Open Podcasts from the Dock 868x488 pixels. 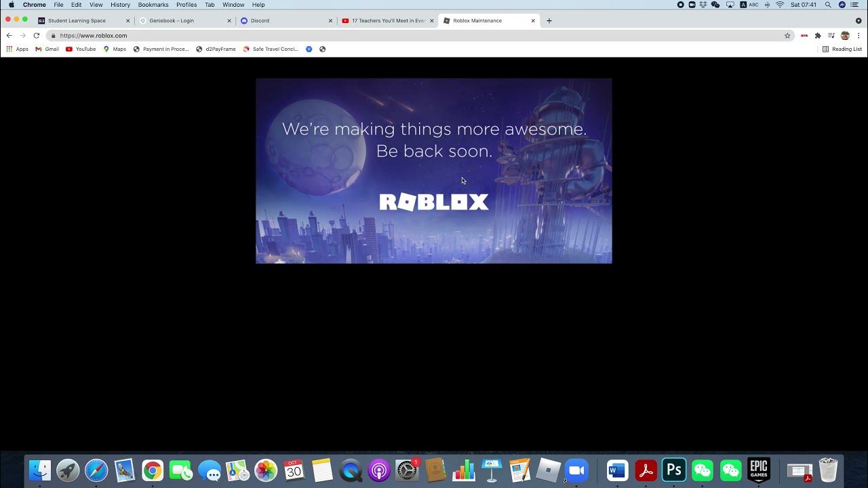tap(378, 470)
